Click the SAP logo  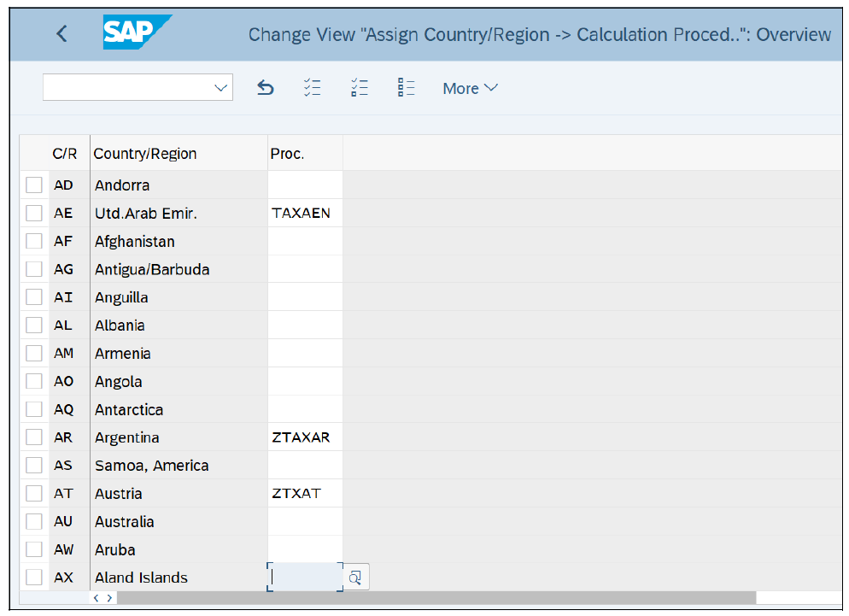tap(137, 32)
